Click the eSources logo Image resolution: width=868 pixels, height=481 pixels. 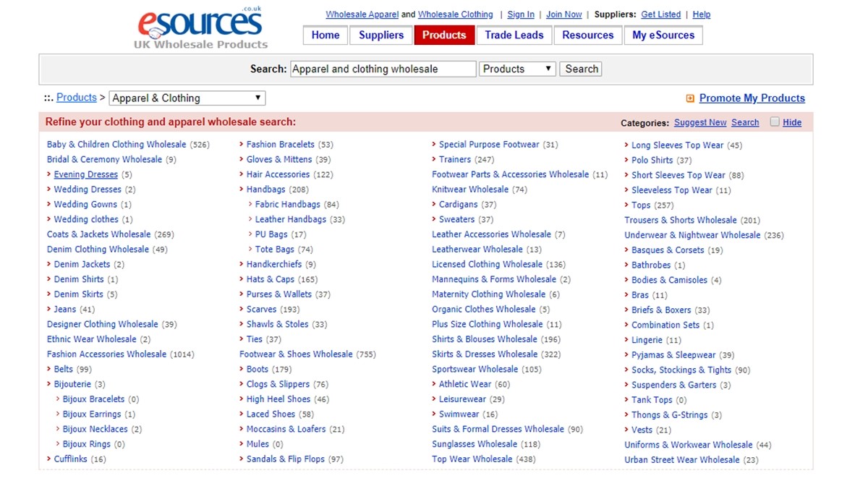[200, 27]
